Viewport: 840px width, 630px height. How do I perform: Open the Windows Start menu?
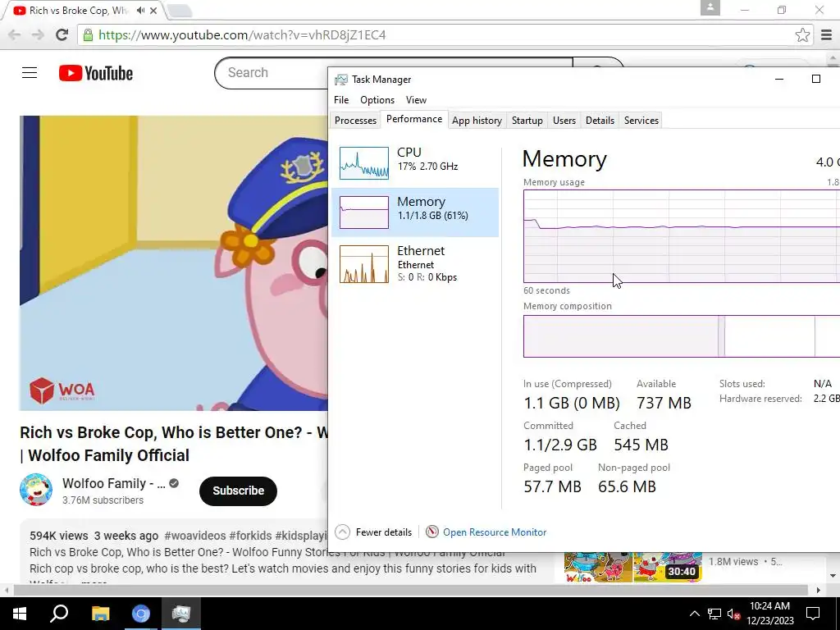tap(19, 614)
